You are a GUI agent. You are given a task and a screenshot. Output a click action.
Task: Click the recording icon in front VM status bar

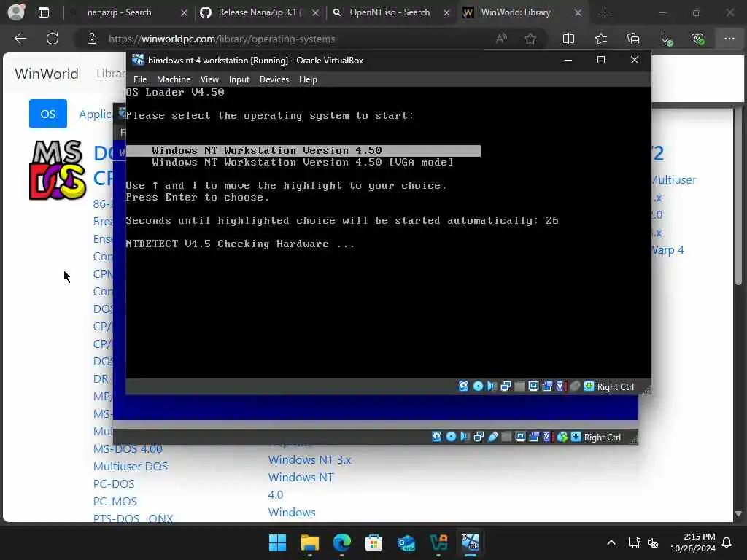[547, 386]
